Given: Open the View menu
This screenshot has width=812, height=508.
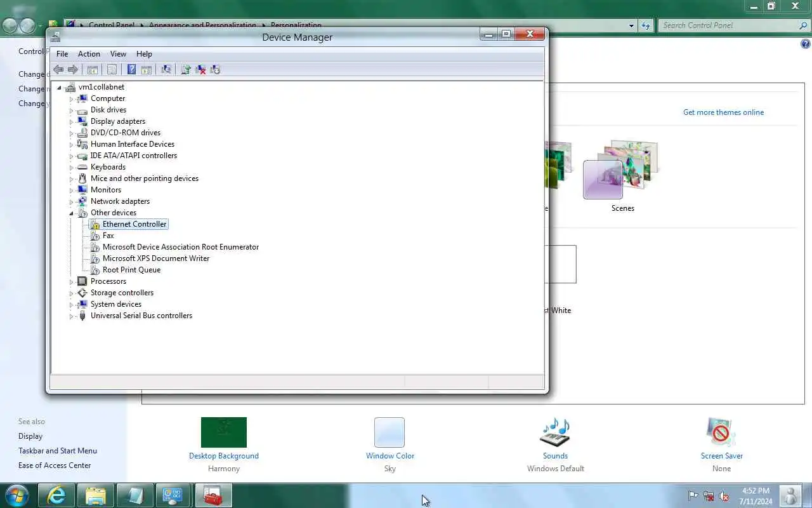Looking at the screenshot, I should 118,54.
